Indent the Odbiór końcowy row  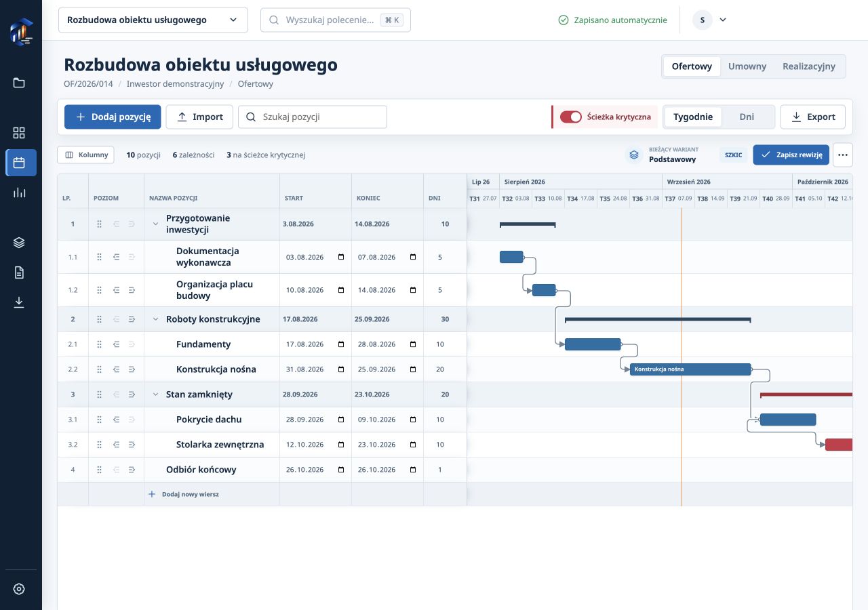[x=132, y=470]
